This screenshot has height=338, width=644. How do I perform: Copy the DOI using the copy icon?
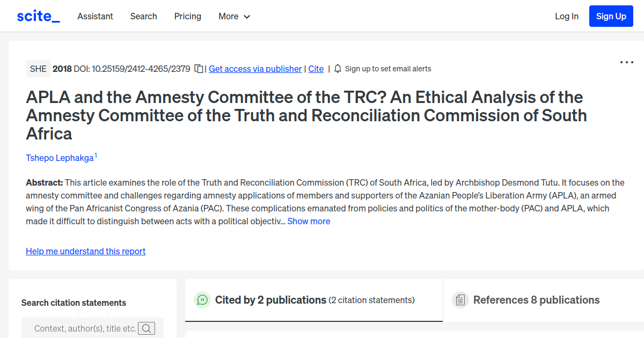198,69
